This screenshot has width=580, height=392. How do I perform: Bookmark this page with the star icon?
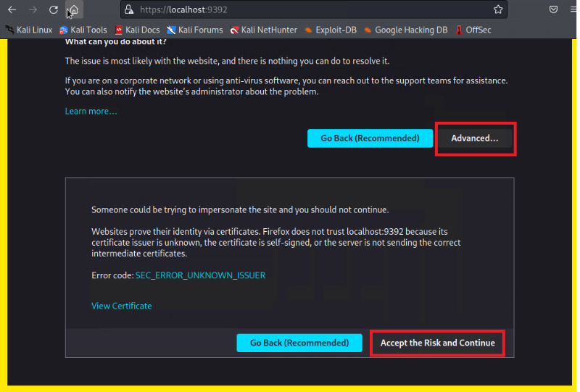498,9
